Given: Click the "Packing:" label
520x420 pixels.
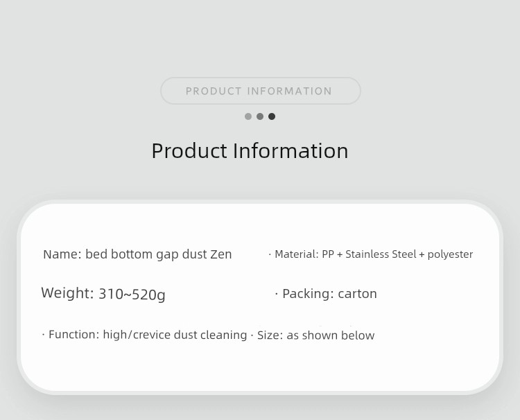Looking at the screenshot, I should coord(308,294).
